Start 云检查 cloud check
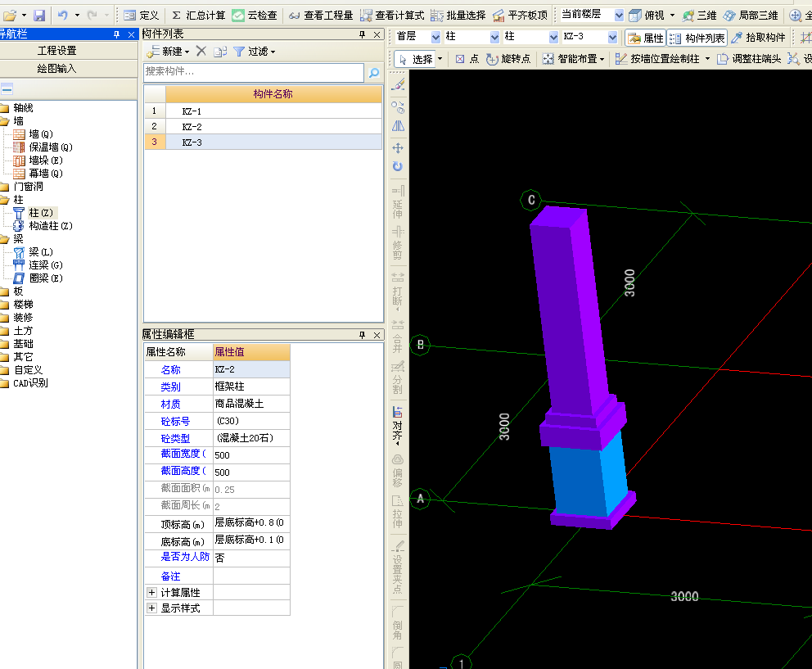 click(255, 16)
